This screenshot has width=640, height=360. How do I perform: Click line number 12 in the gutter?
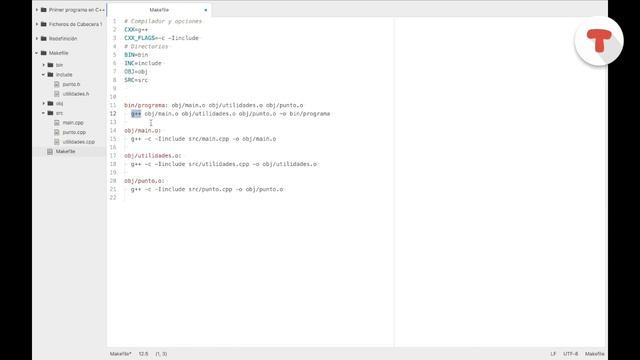(113, 114)
